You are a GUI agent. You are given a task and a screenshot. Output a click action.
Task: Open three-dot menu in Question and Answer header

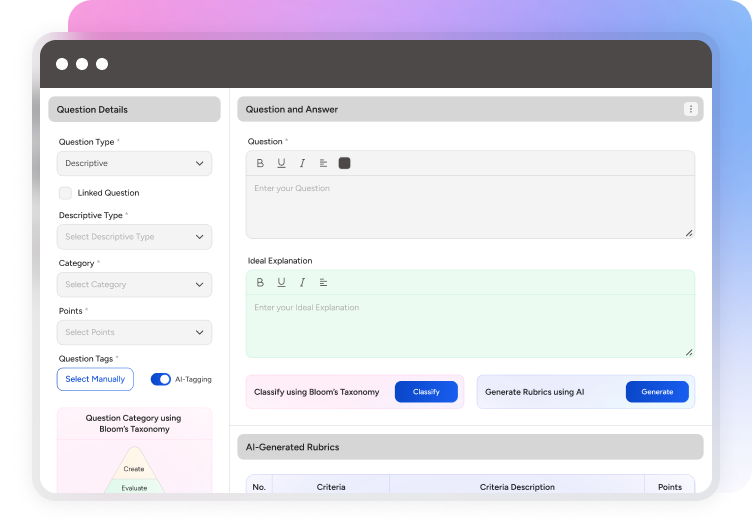(x=690, y=109)
